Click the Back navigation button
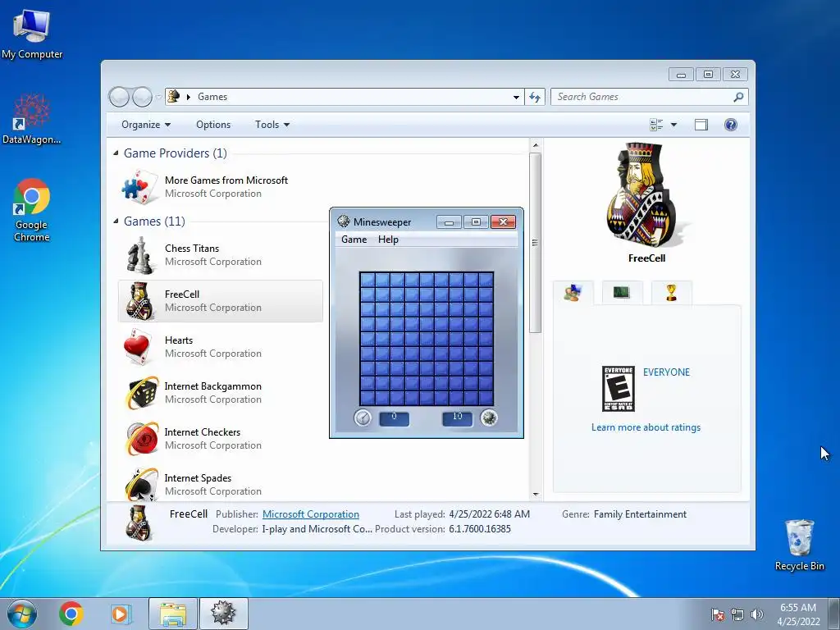The image size is (840, 630). (119, 97)
